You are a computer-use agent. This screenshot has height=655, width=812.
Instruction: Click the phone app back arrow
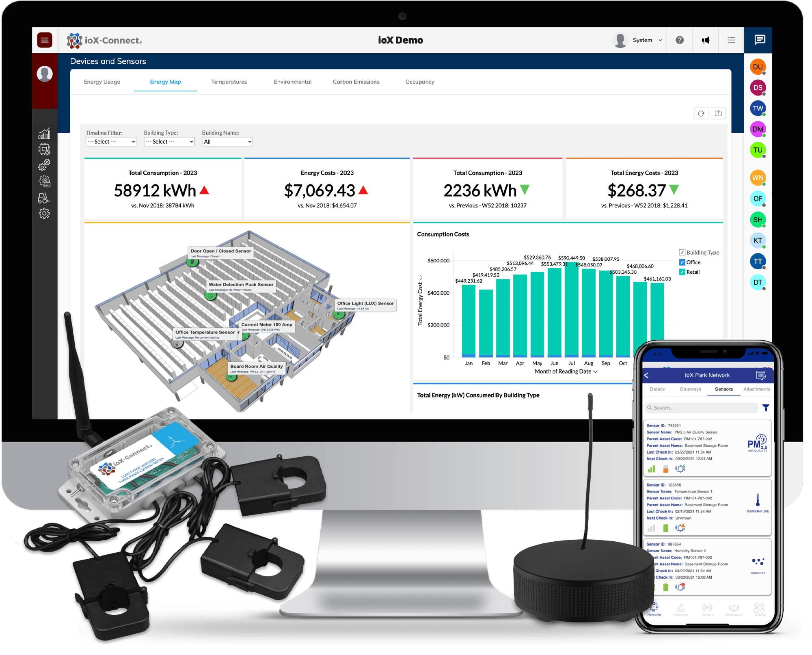coord(647,375)
